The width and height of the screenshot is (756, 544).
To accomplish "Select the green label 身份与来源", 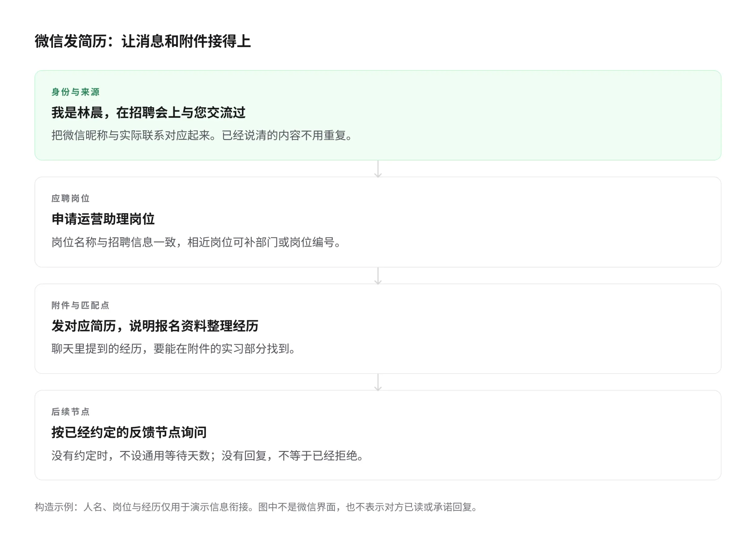I will point(75,92).
